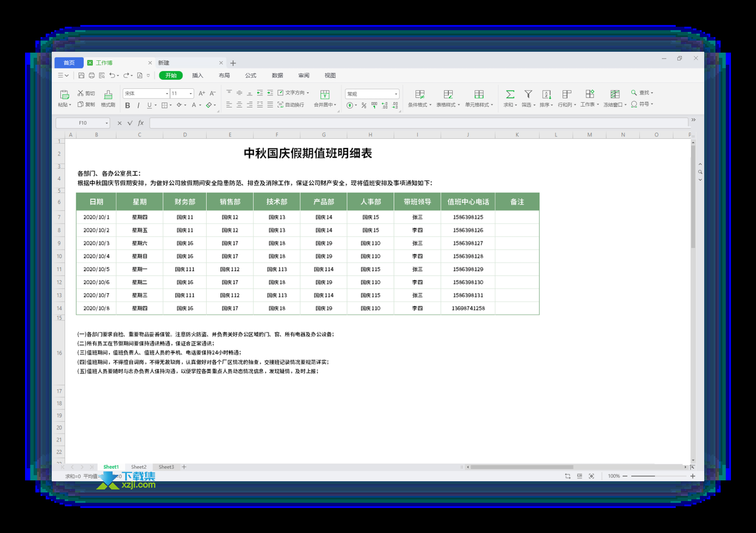This screenshot has height=533, width=756.
Task: Open the hamburger file menu
Action: [63, 75]
